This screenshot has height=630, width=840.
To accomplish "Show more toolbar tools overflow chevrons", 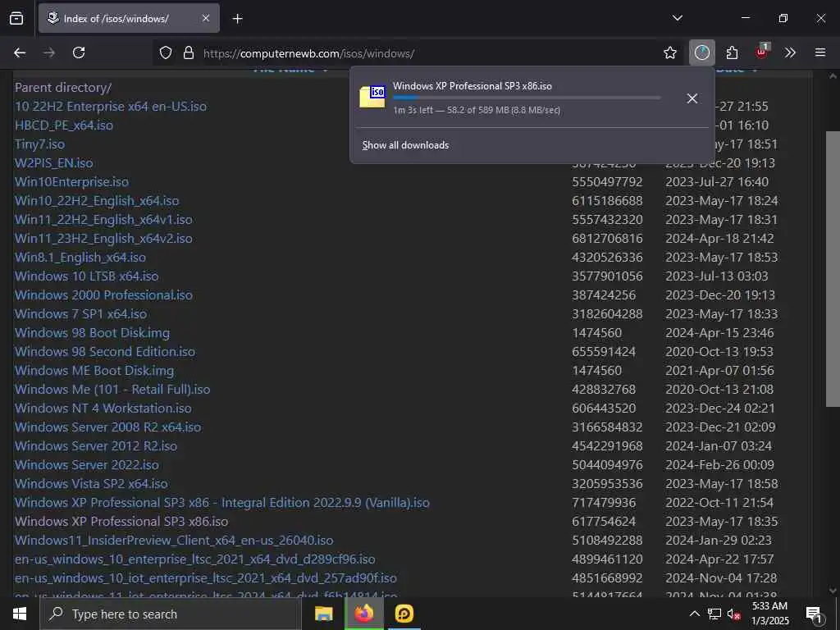I will 790,52.
